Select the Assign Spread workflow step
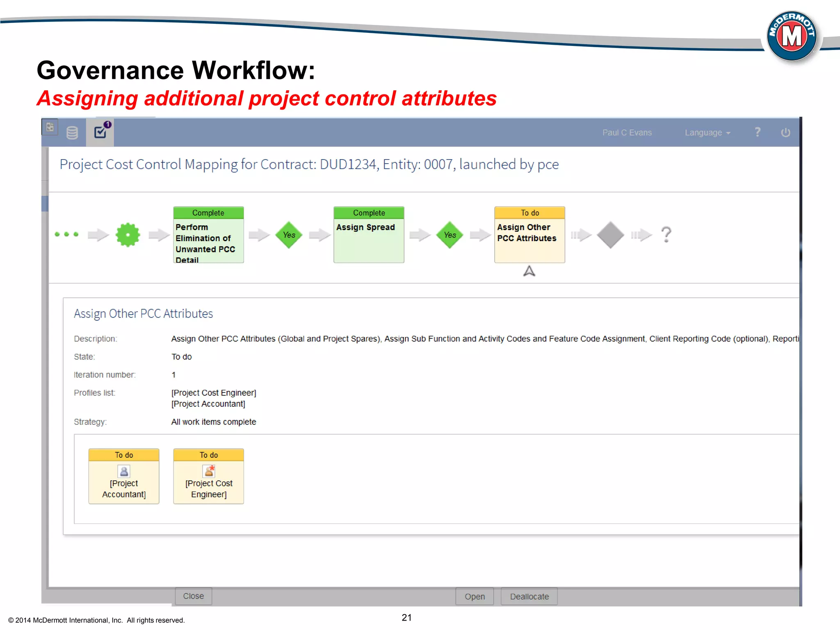This screenshot has width=840, height=630. pos(369,235)
